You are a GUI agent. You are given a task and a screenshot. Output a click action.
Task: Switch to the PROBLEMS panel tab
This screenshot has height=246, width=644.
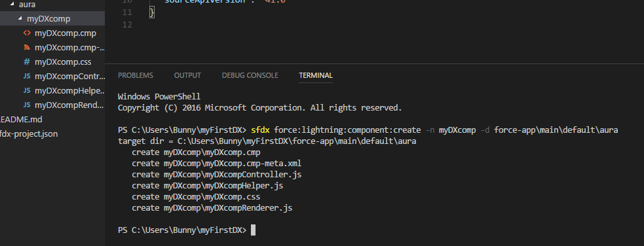click(x=136, y=75)
